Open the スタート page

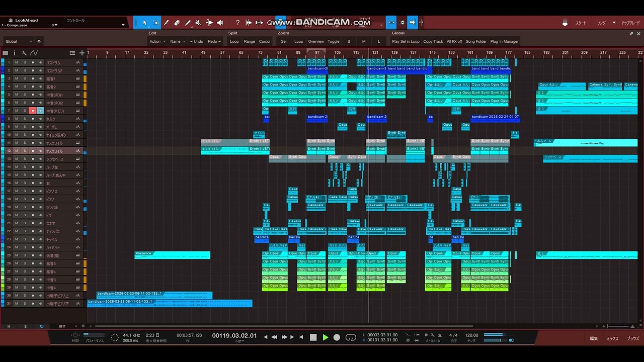581,23
